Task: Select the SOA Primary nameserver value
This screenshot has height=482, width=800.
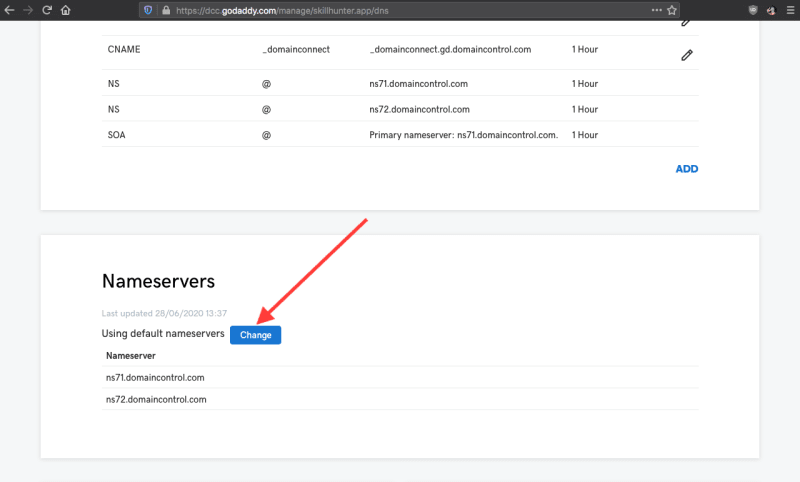Action: pyautogui.click(x=464, y=135)
